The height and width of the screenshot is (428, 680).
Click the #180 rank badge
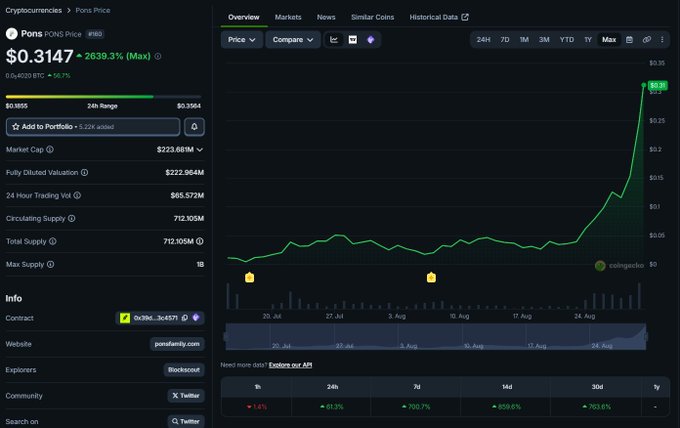95,34
